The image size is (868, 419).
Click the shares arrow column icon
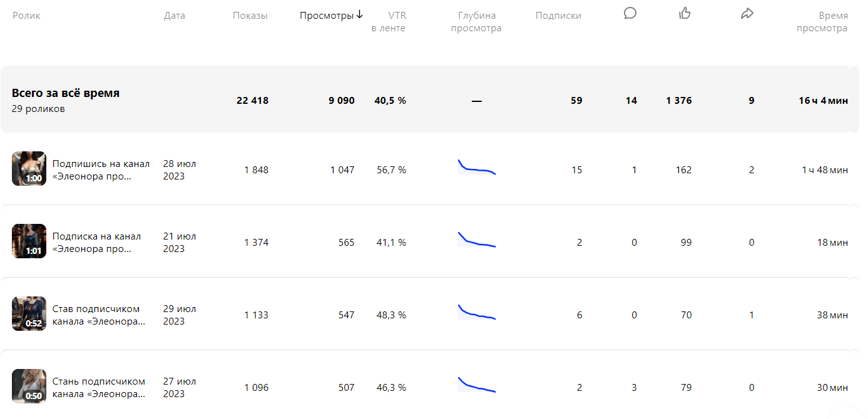[747, 14]
